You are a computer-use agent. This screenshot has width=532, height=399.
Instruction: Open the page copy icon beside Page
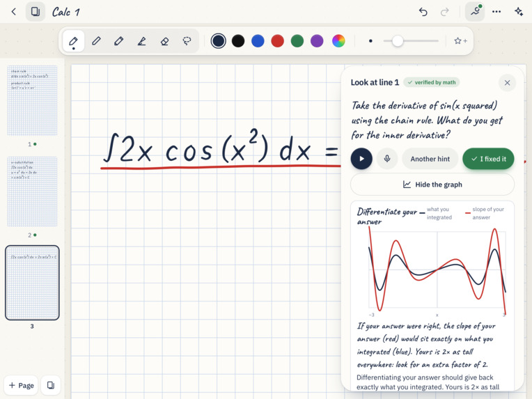tap(51, 385)
